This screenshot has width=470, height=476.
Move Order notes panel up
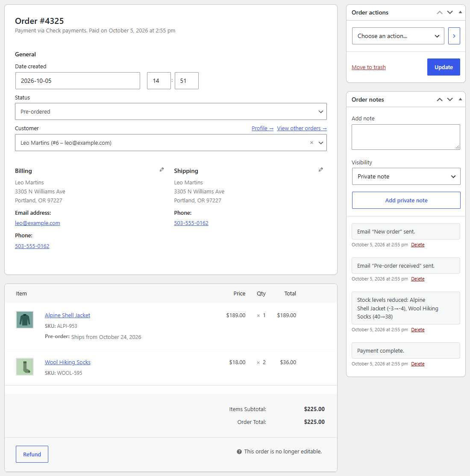439,99
